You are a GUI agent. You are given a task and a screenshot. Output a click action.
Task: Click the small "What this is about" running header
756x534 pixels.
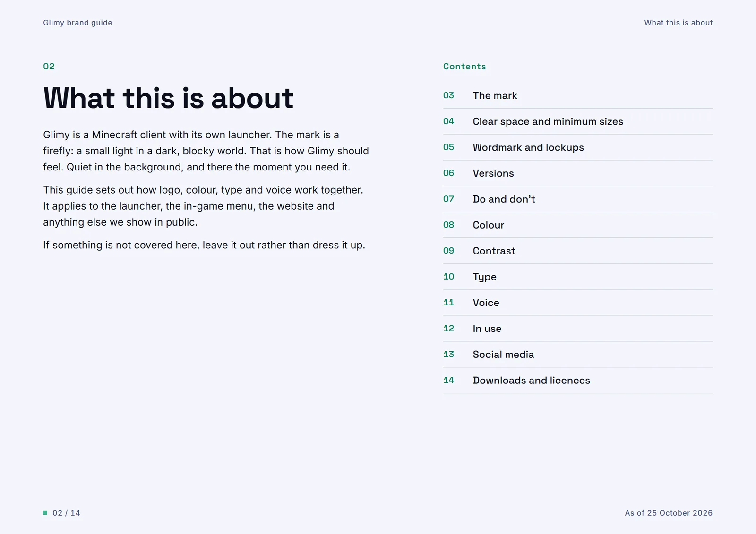[x=679, y=23]
